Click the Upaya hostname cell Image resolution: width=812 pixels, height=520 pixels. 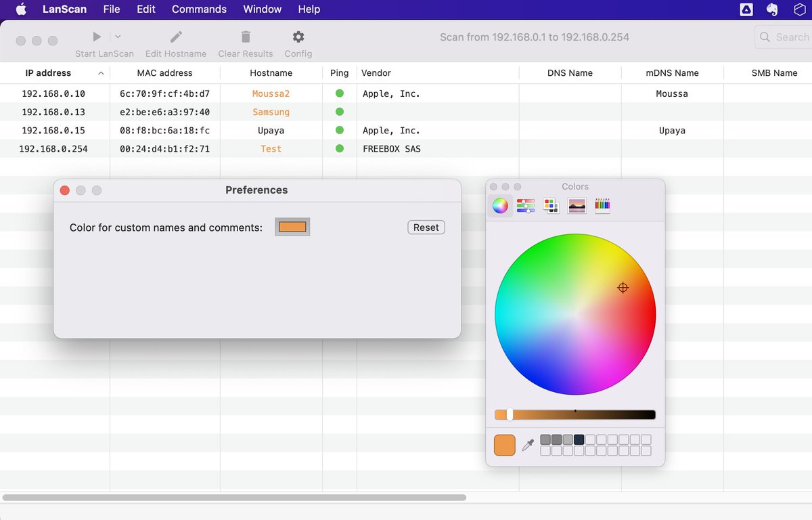click(271, 130)
